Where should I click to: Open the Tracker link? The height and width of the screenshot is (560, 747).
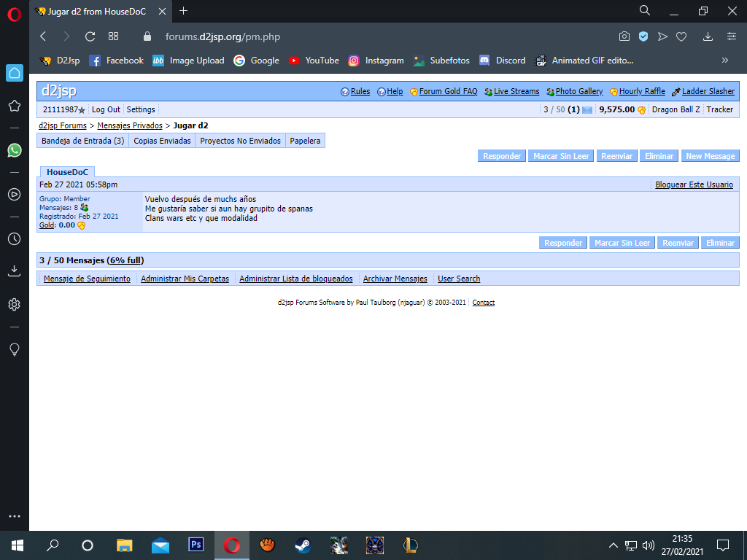pos(719,109)
